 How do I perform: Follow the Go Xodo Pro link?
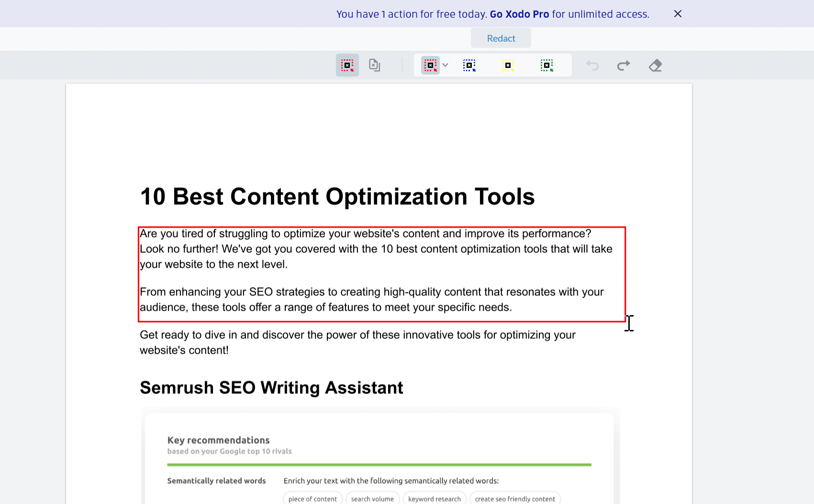coord(519,14)
